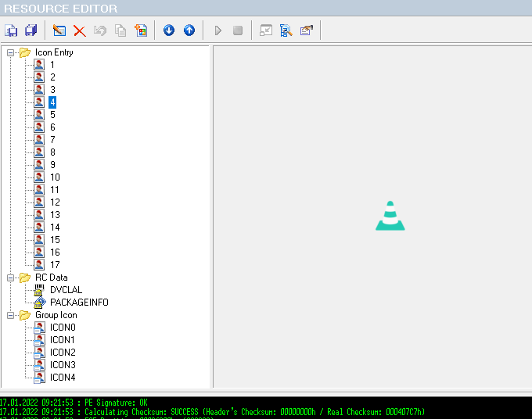Select icon entry 17
Image resolution: width=532 pixels, height=419 pixels.
click(x=55, y=265)
